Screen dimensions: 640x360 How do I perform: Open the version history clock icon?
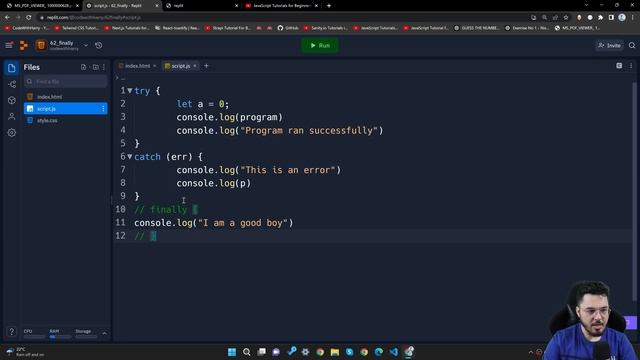[x=99, y=45]
